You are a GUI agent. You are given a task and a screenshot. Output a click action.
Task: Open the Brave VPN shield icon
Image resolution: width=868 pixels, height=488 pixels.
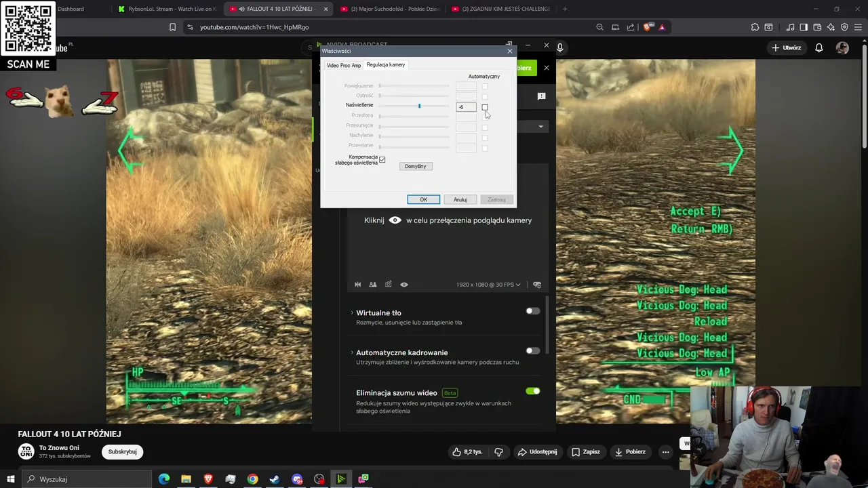point(844,27)
